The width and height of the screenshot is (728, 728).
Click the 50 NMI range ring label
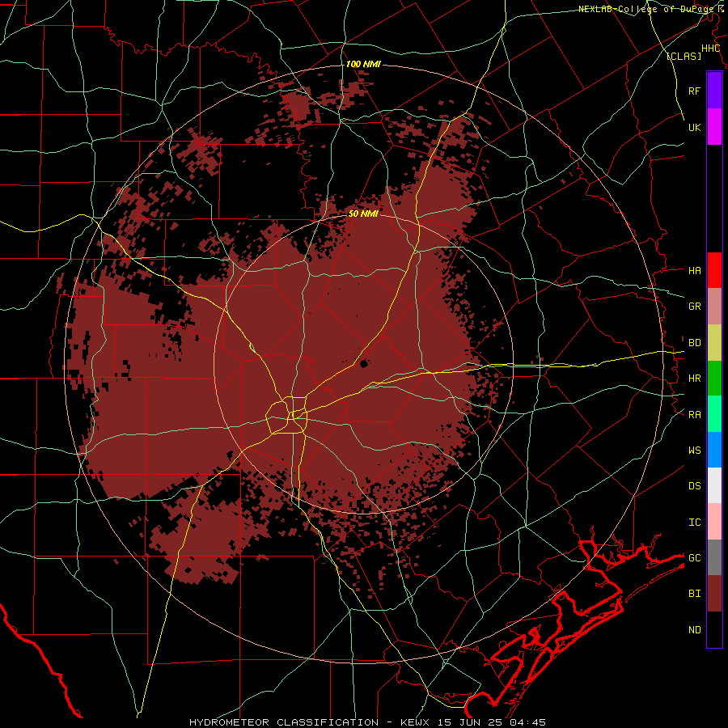click(x=363, y=214)
